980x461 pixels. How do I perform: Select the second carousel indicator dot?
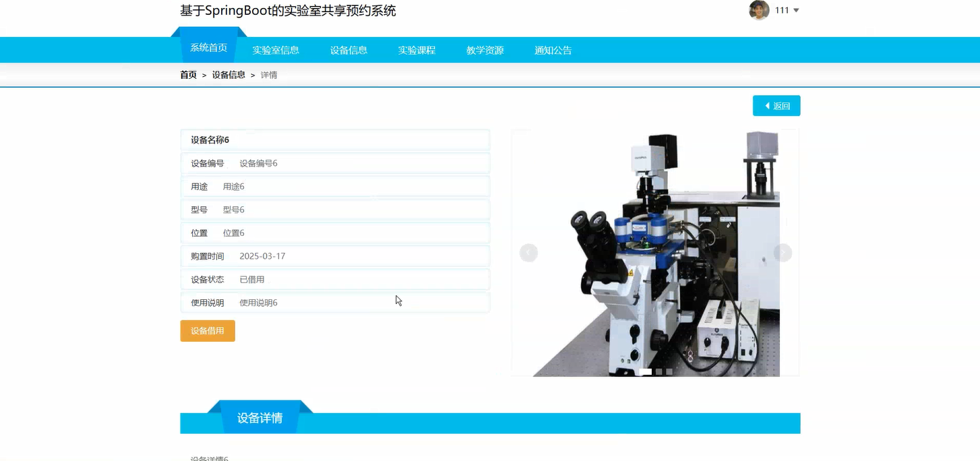[659, 371]
